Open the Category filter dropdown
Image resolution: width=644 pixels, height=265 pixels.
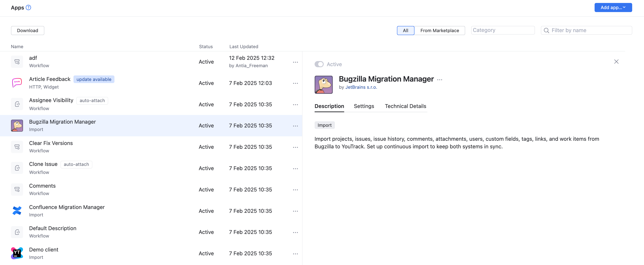(x=503, y=30)
